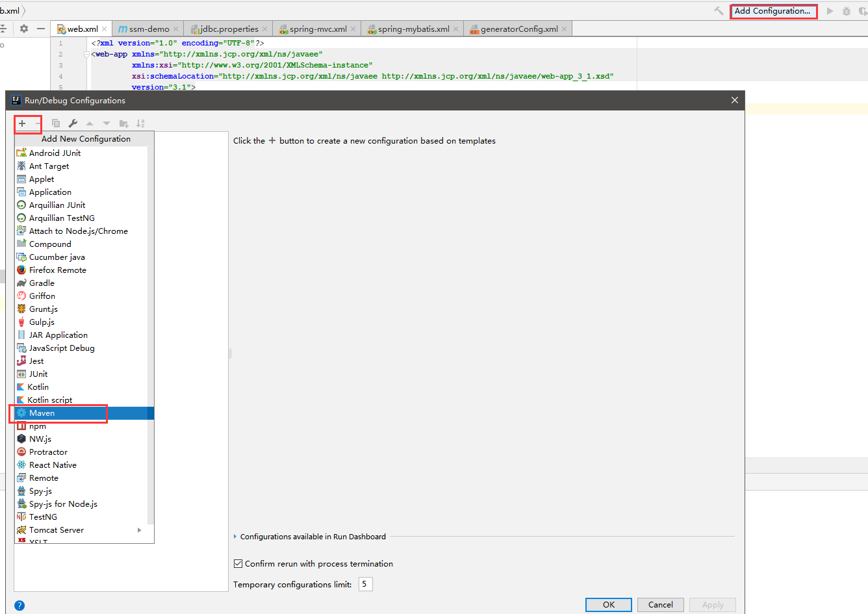Viewport: 868px width, 614px height.
Task: Open the wrench Edit Templates icon
Action: point(73,123)
